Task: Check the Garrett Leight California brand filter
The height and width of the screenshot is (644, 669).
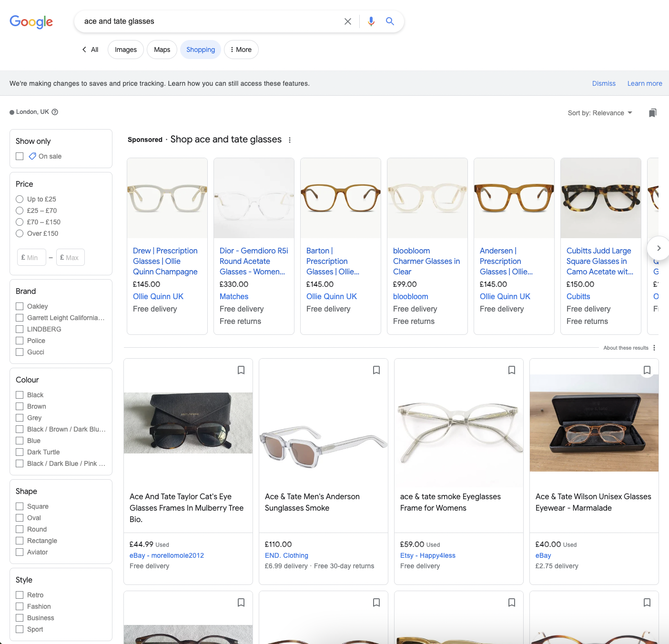Action: [x=20, y=318]
